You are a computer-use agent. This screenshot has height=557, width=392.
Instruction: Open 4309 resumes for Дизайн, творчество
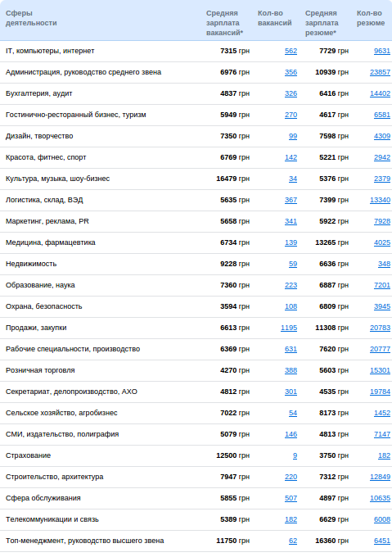[x=381, y=137]
